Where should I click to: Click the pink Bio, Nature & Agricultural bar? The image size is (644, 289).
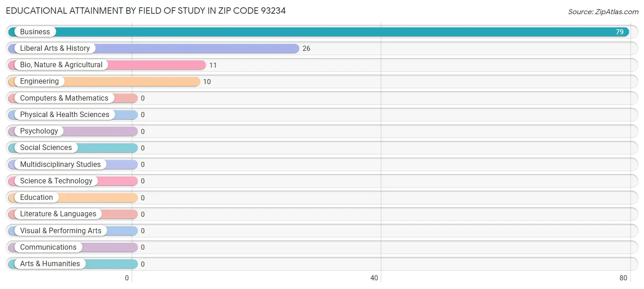pos(107,65)
